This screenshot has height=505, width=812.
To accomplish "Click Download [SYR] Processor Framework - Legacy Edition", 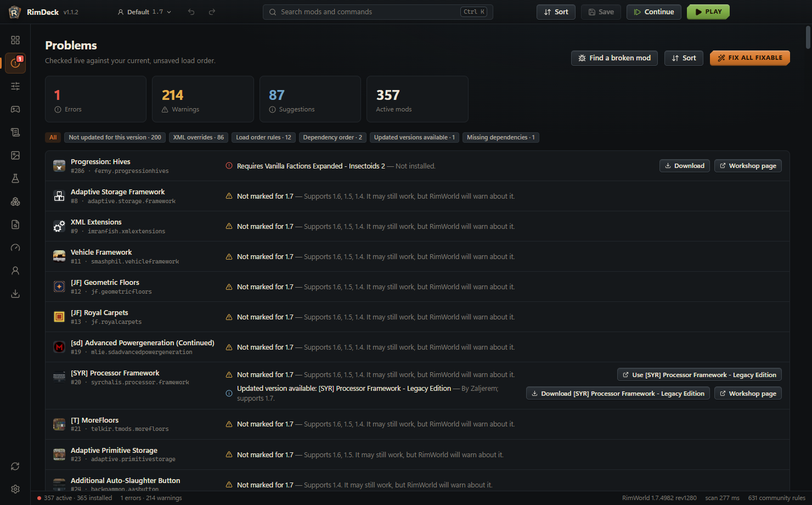I will pyautogui.click(x=618, y=394).
